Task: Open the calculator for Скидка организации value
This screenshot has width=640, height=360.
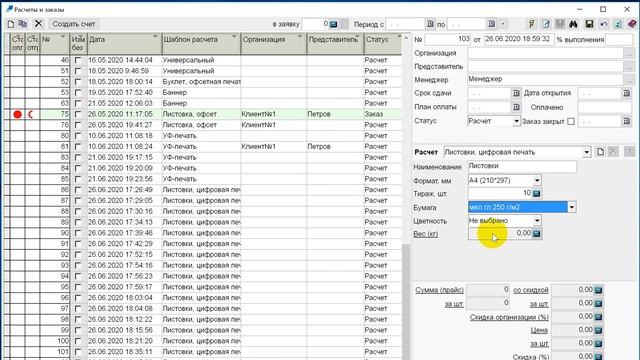Action: pyautogui.click(x=598, y=317)
